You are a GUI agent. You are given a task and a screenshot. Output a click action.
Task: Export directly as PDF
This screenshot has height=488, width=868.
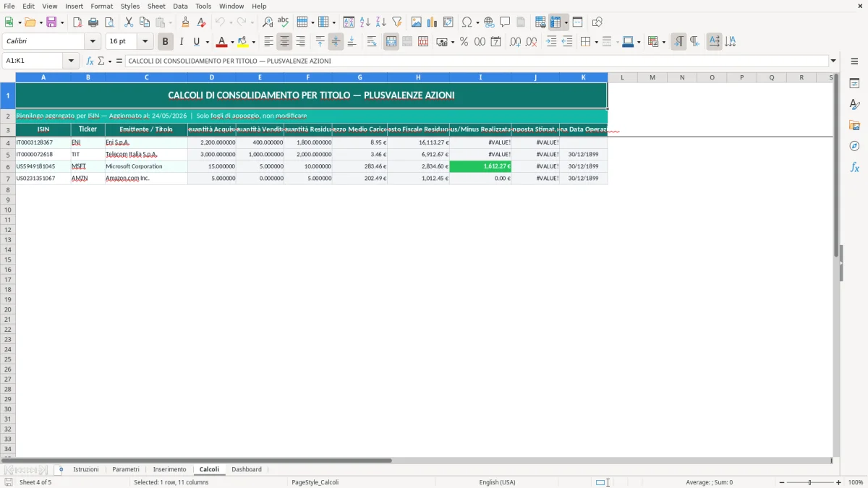point(77,22)
